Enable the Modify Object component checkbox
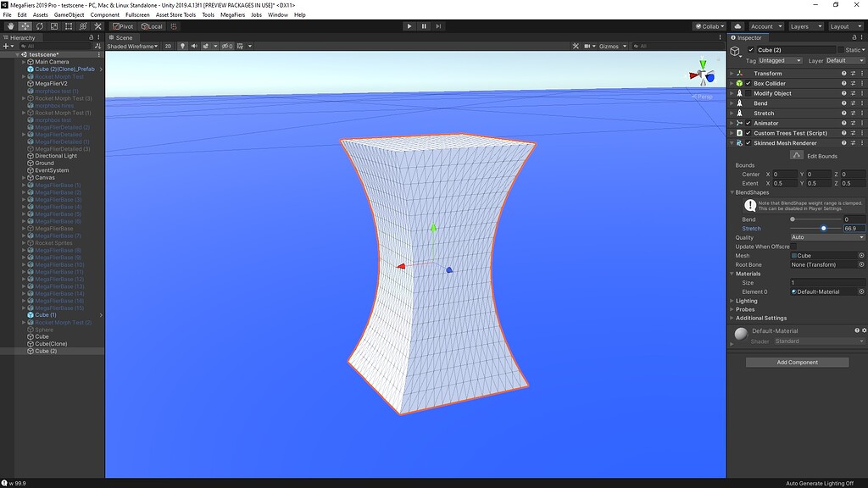 tap(748, 93)
